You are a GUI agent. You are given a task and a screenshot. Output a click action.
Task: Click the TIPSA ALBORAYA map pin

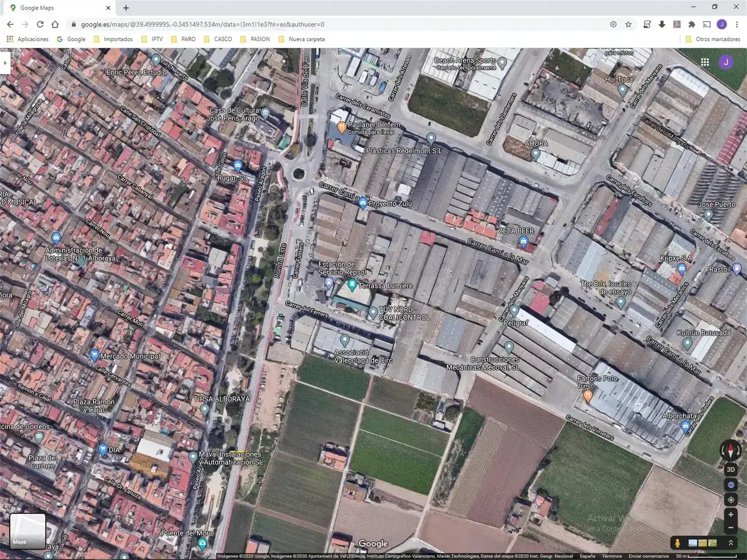(x=204, y=410)
